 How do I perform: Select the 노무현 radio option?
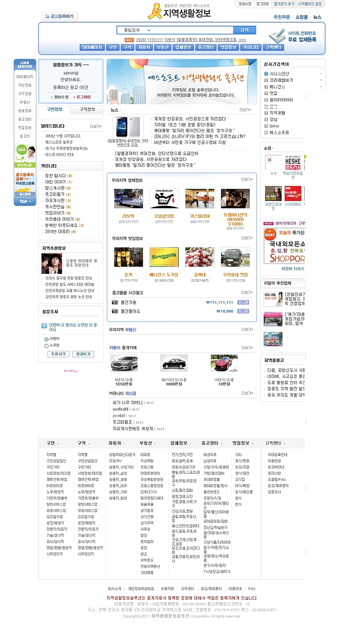pos(46,346)
